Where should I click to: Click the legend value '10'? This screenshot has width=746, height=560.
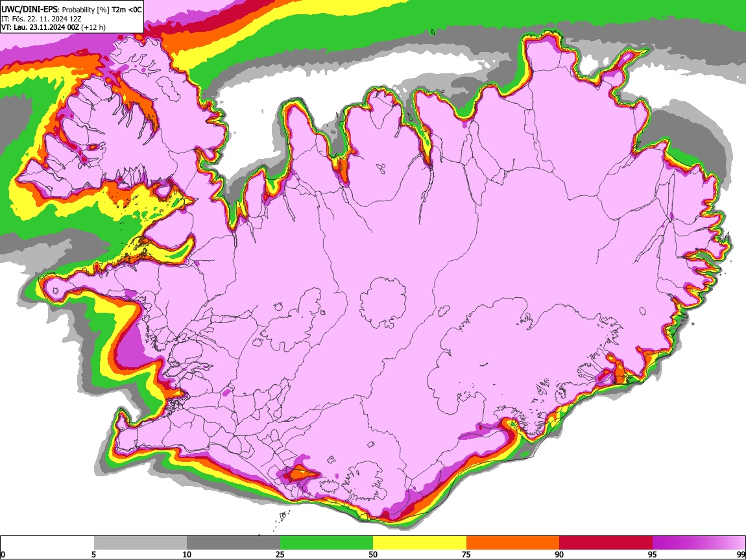coord(187,555)
